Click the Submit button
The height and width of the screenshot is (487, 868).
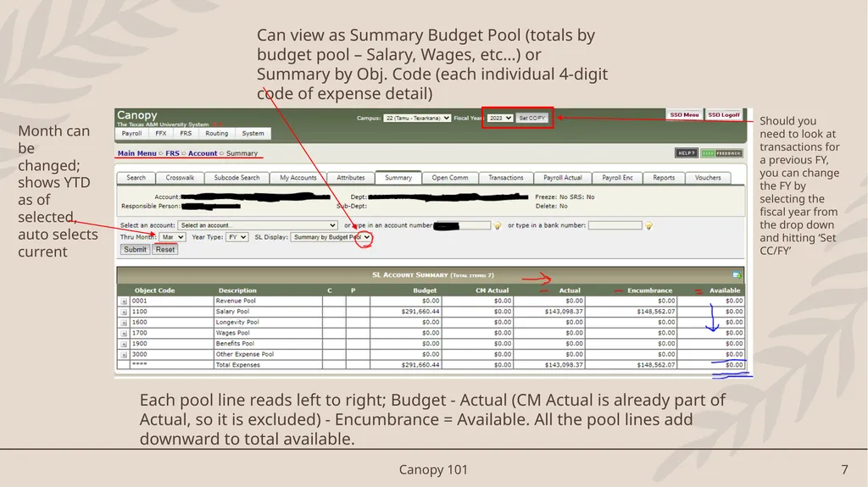[135, 250]
